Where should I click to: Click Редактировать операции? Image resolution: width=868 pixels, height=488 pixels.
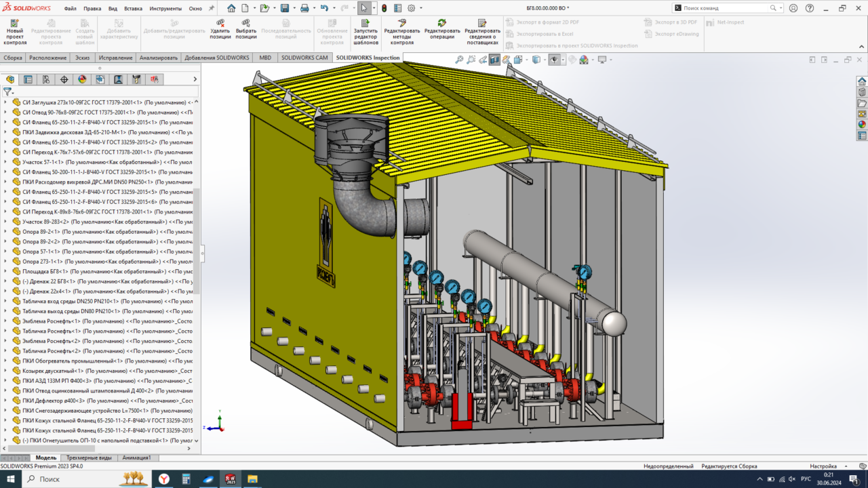pyautogui.click(x=442, y=29)
